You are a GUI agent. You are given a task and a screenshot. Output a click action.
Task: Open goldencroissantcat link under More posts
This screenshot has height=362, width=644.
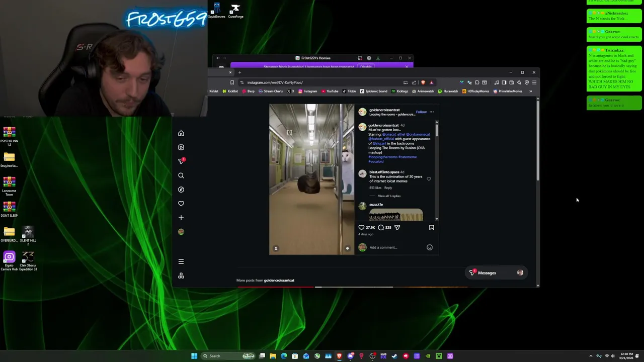pos(279,281)
